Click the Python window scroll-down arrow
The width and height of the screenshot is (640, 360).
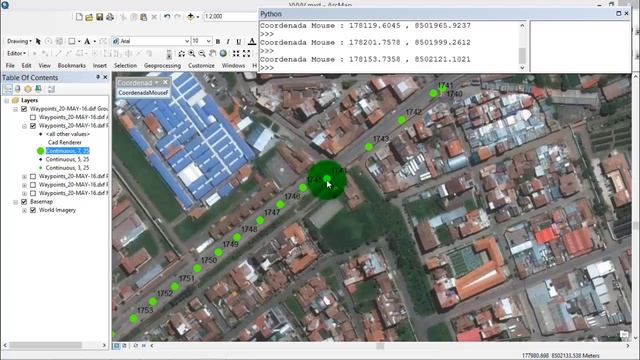pyautogui.click(x=522, y=68)
